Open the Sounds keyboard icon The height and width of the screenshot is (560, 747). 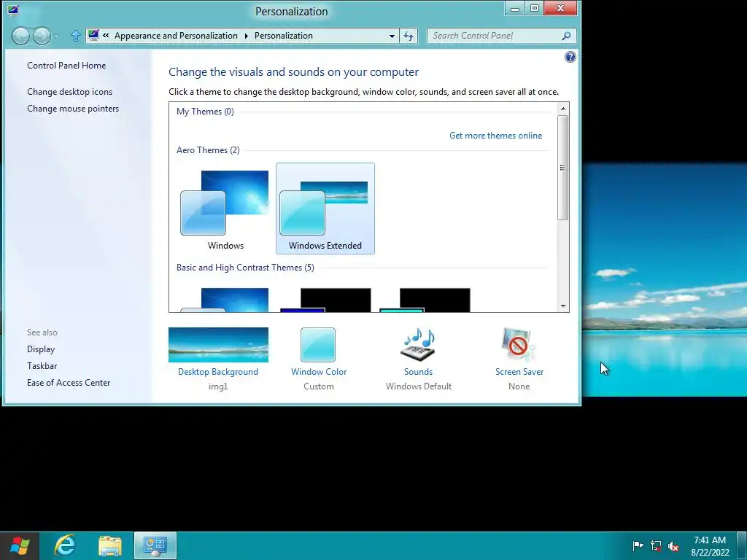[418, 345]
